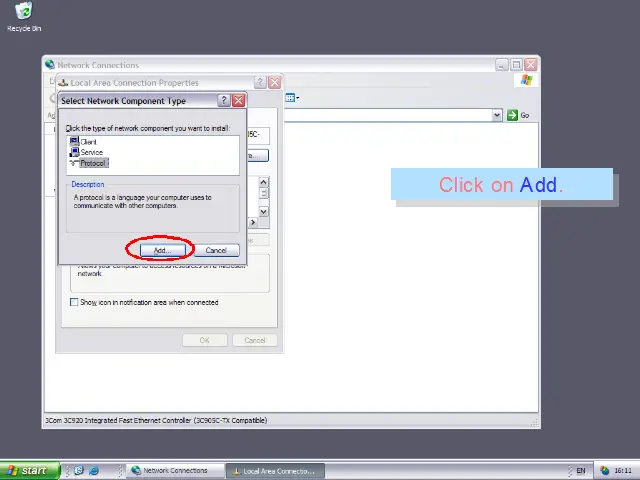Close the Select Network Component Type dialog
The height and width of the screenshot is (480, 640).
click(238, 101)
